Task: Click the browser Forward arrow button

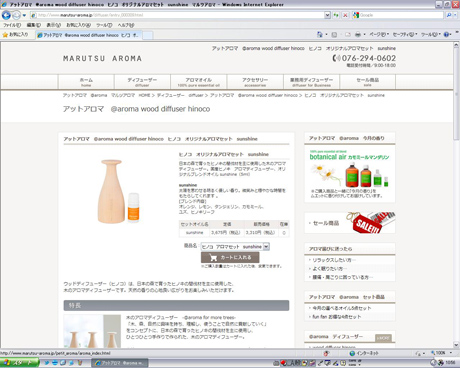Action: tap(16, 15)
